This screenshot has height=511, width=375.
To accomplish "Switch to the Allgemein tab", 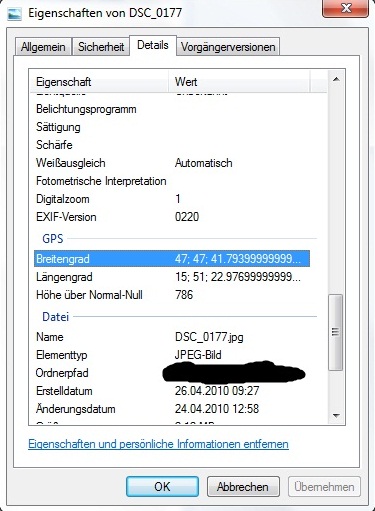I will click(x=43, y=47).
